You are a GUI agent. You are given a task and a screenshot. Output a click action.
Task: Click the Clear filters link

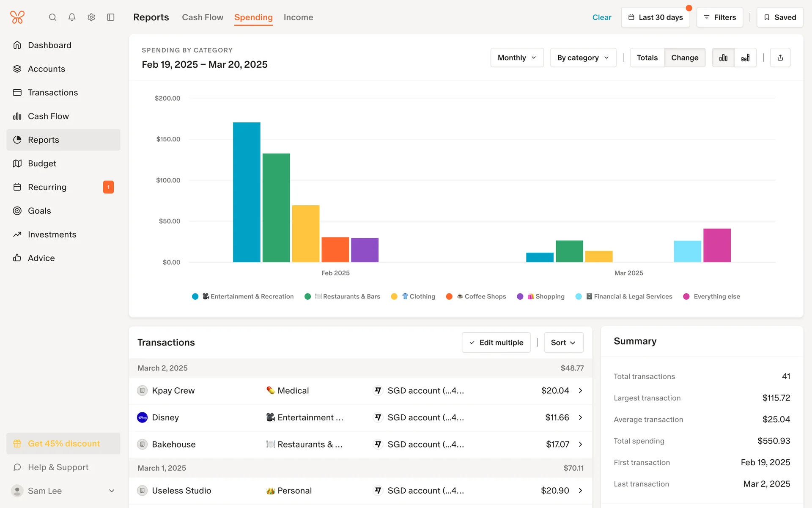[x=601, y=17]
